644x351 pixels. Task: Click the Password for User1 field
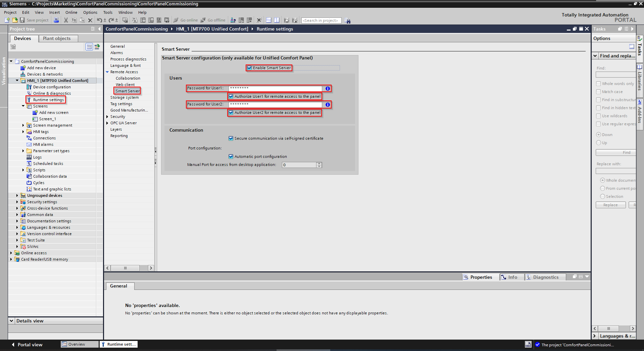[275, 88]
